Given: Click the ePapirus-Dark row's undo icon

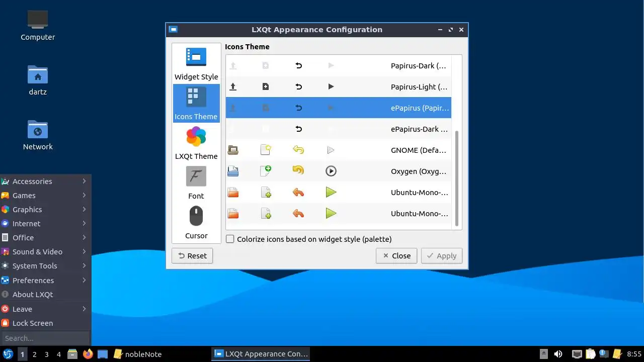Looking at the screenshot, I should pos(298,129).
